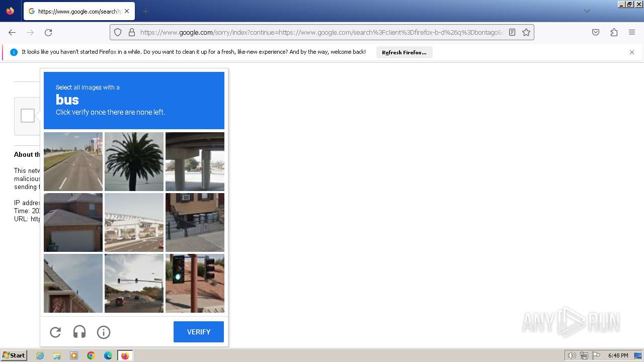Tick the I'm not a robot checkbox
The height and width of the screenshot is (362, 644).
point(28,116)
